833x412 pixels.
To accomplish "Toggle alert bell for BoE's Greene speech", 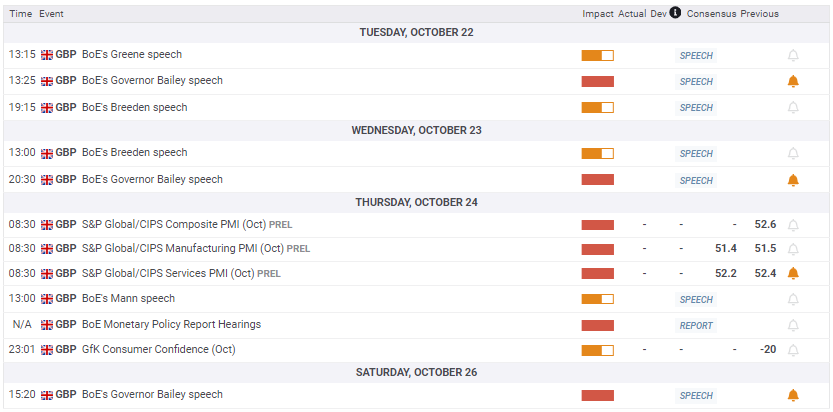I will tap(793, 55).
